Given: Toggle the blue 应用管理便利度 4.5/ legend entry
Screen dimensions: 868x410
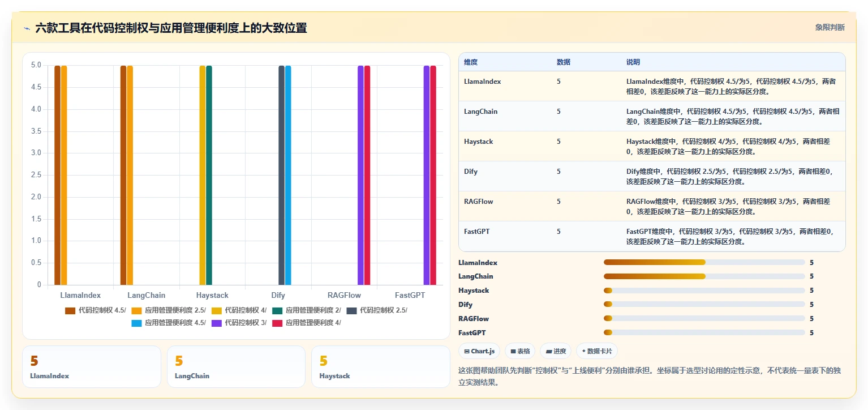Looking at the screenshot, I should (x=169, y=323).
